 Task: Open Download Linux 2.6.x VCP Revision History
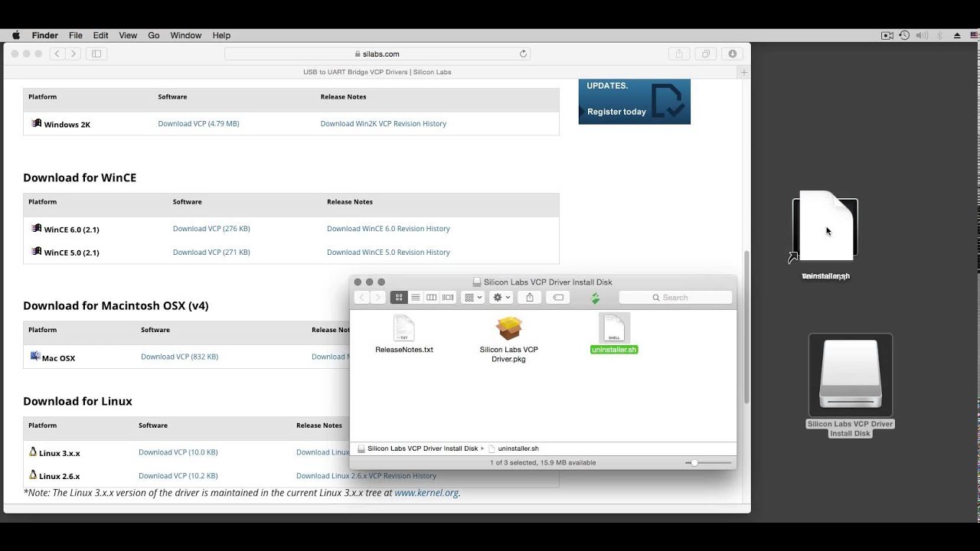coord(366,475)
